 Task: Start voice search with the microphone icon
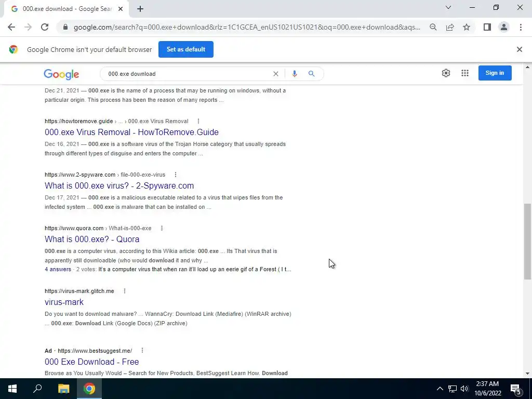295,74
